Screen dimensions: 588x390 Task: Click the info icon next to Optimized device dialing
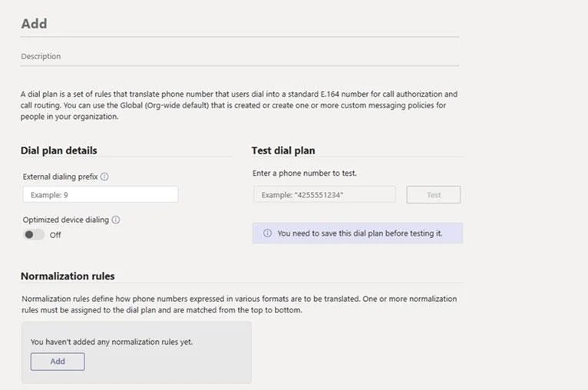[116, 220]
